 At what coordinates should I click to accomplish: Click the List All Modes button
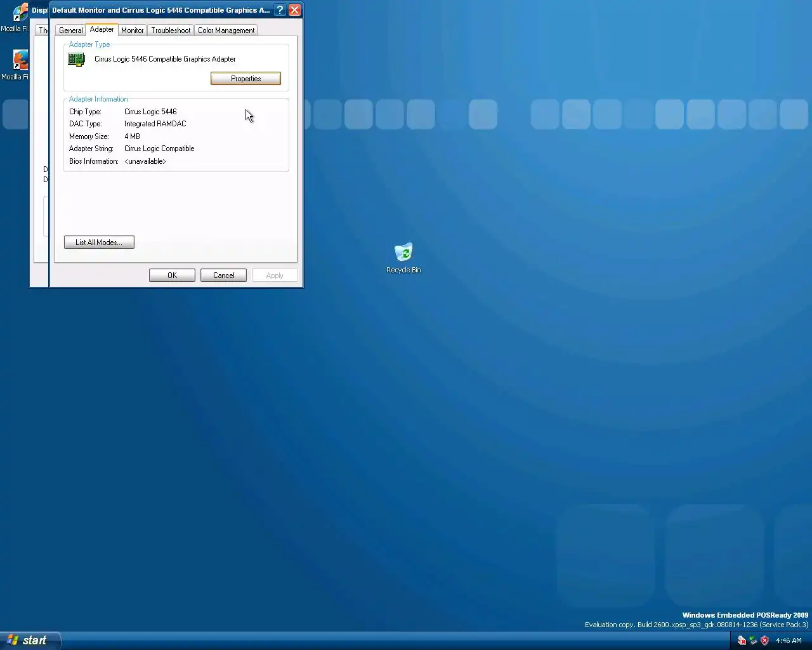tap(99, 242)
